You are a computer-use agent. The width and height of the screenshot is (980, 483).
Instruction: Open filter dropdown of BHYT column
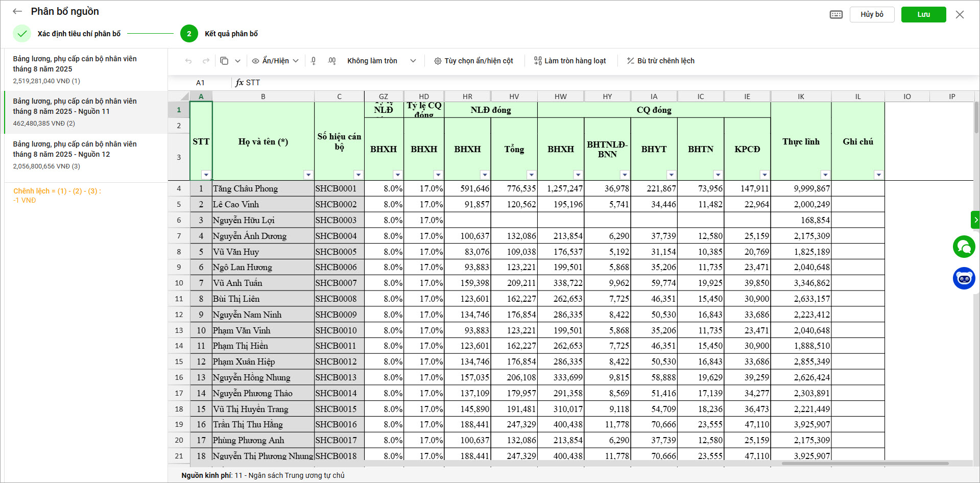[x=671, y=175]
